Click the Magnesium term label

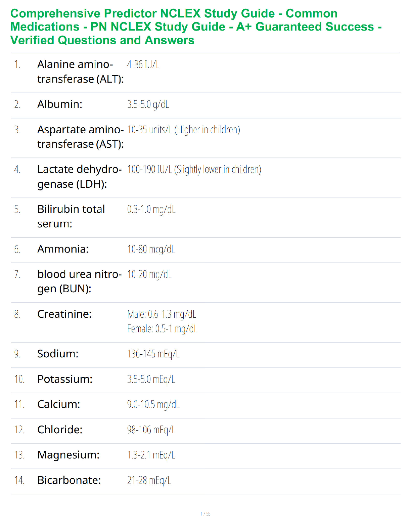click(68, 455)
